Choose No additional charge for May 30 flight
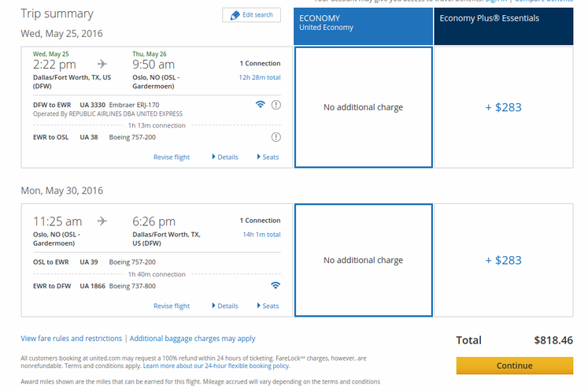The width and height of the screenshot is (588, 386). point(364,260)
